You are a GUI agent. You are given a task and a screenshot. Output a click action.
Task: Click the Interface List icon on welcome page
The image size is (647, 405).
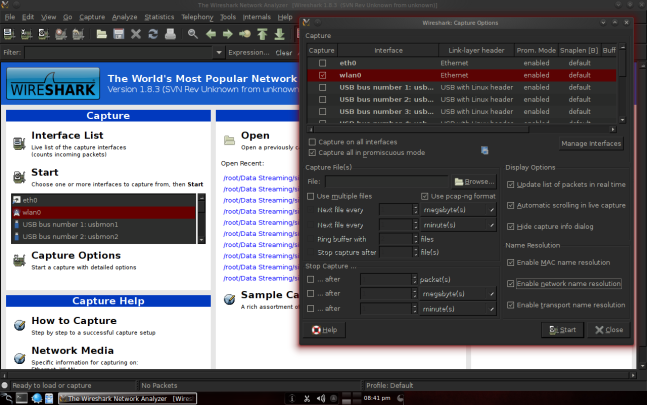tap(19, 144)
